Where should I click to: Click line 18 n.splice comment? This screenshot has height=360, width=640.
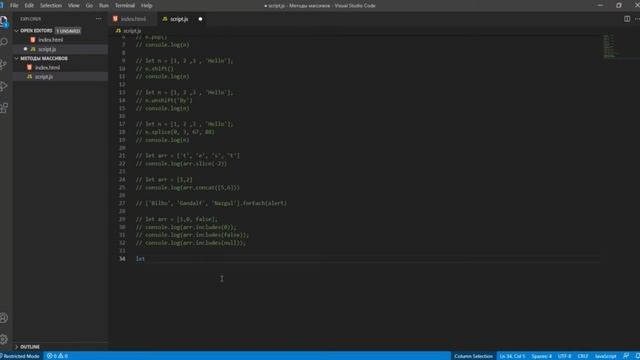click(x=175, y=132)
